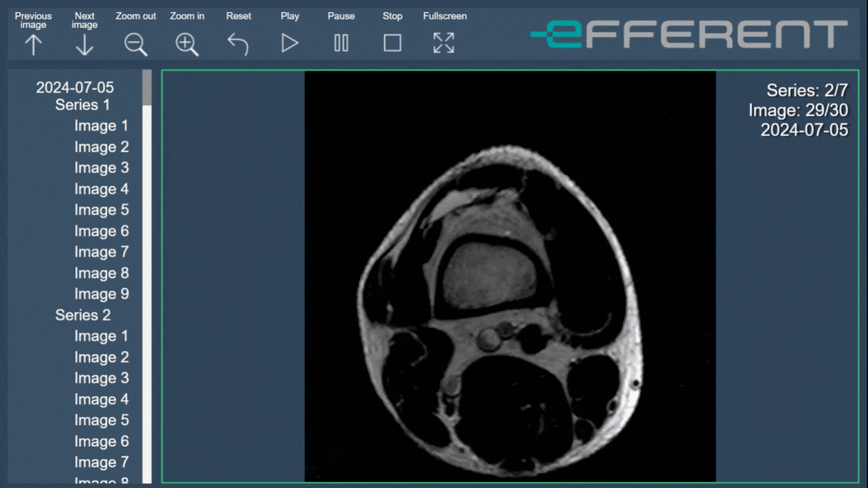Viewport: 868px width, 488px height.
Task: Go to Next image with down arrow
Action: pyautogui.click(x=84, y=44)
